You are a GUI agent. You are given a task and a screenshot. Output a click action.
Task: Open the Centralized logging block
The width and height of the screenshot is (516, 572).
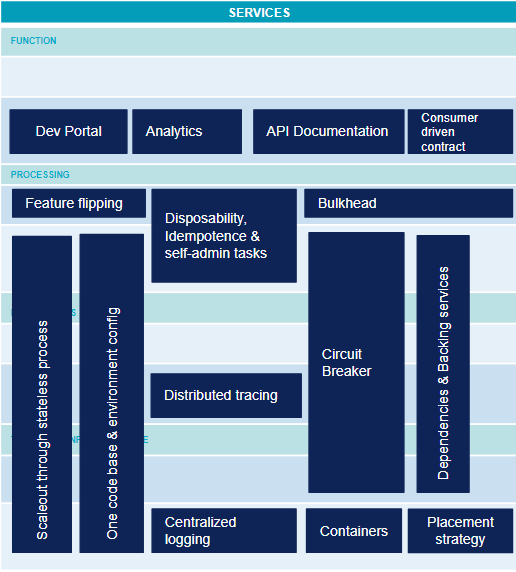(x=224, y=530)
